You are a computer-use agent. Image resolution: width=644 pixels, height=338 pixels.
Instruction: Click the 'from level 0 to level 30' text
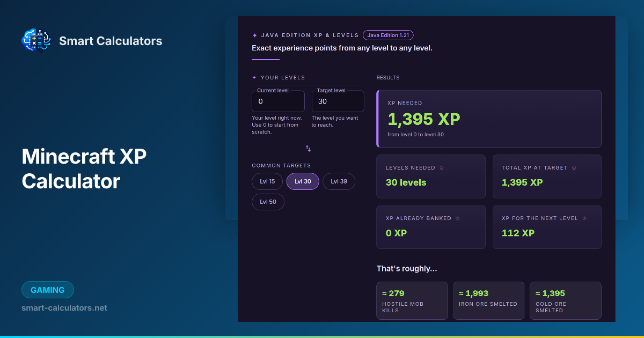[x=415, y=135]
